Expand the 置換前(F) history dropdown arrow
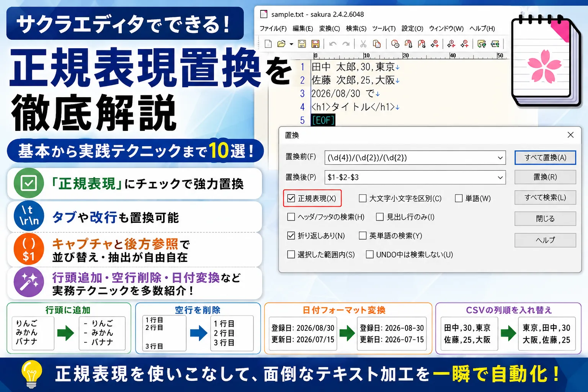 point(500,158)
